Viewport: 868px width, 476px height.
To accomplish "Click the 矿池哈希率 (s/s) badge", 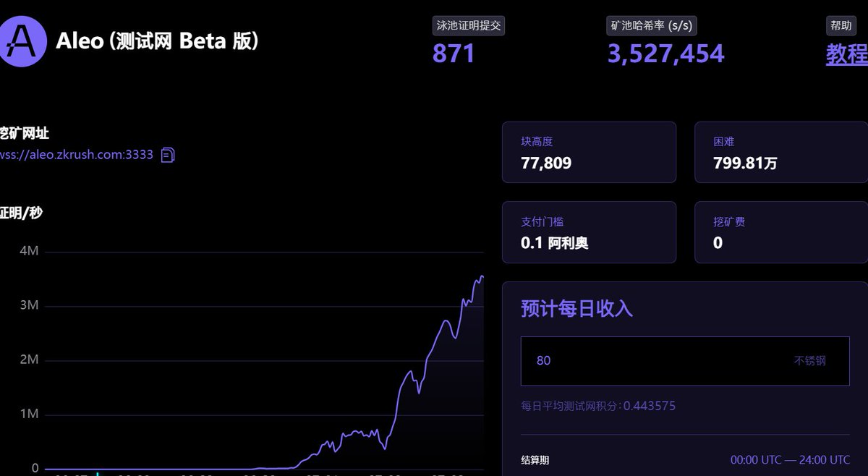I will [650, 25].
